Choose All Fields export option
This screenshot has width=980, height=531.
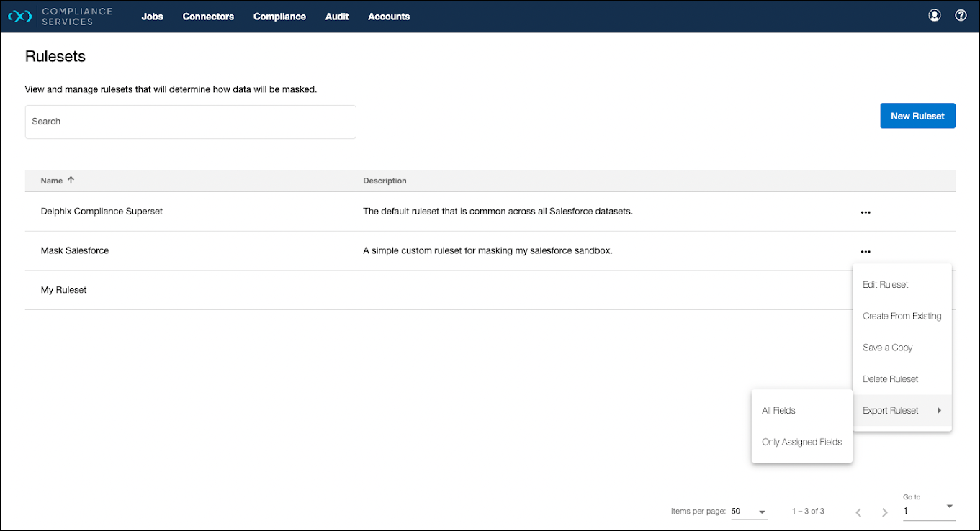(x=778, y=411)
